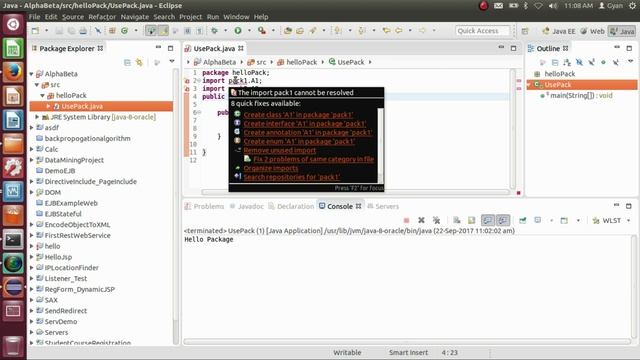640x360 pixels.
Task: Click the Save floppy icon in toolbar
Action: 59,31
